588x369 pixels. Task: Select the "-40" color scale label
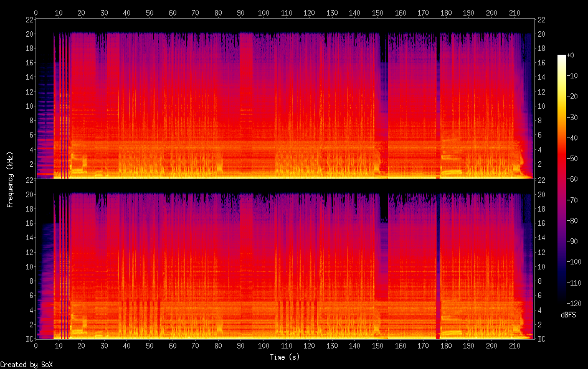coord(572,138)
